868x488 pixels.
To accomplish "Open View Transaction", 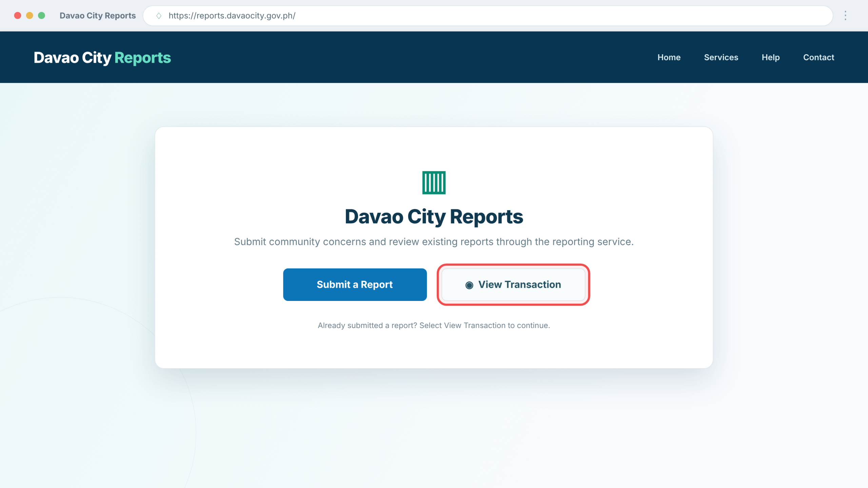I will tap(513, 284).
